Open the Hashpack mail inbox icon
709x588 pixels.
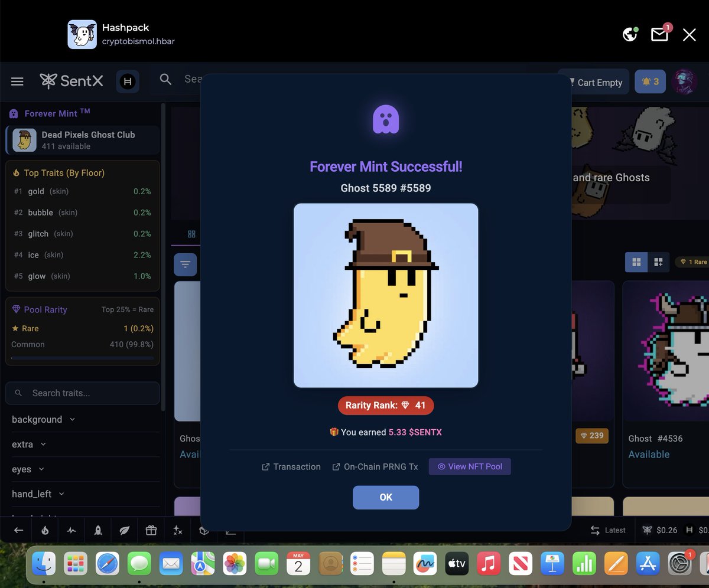(660, 34)
